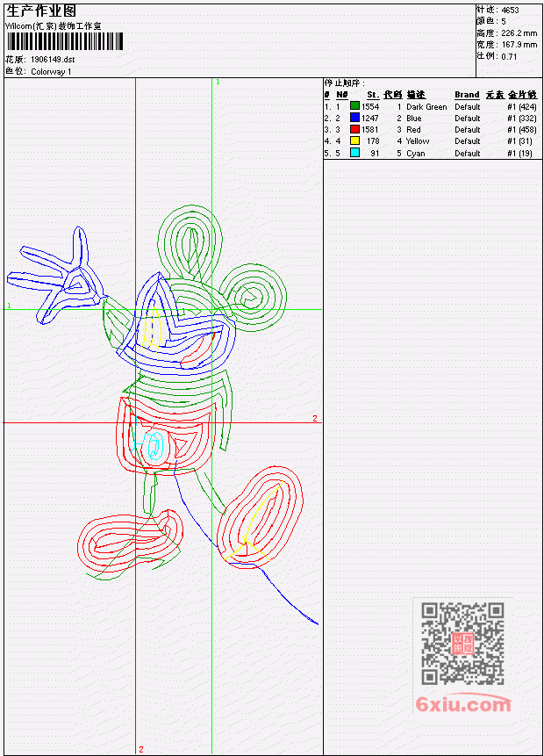Screen dimensions: 544x756
Task: Click the 生产作业图 title heading
Action: [41, 11]
